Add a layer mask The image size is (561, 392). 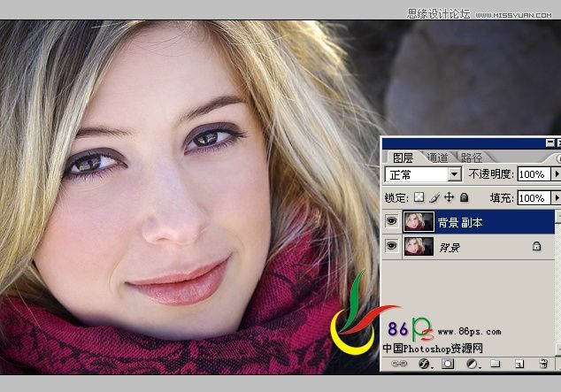coord(447,364)
